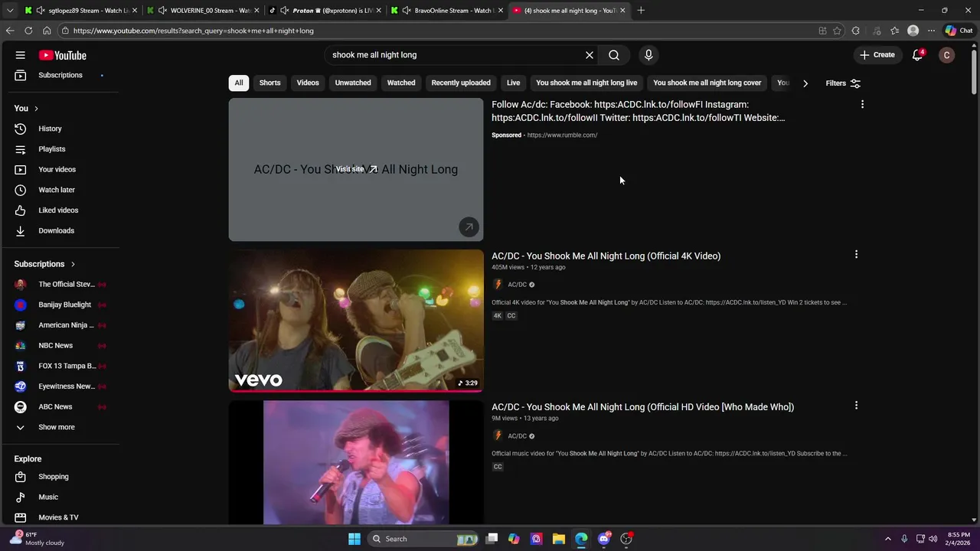Select the Shorts filter chip
The width and height of the screenshot is (980, 551).
(x=269, y=83)
